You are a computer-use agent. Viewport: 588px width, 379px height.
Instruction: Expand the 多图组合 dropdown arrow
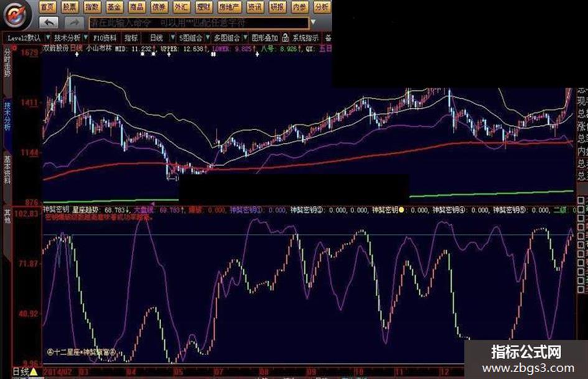(245, 37)
